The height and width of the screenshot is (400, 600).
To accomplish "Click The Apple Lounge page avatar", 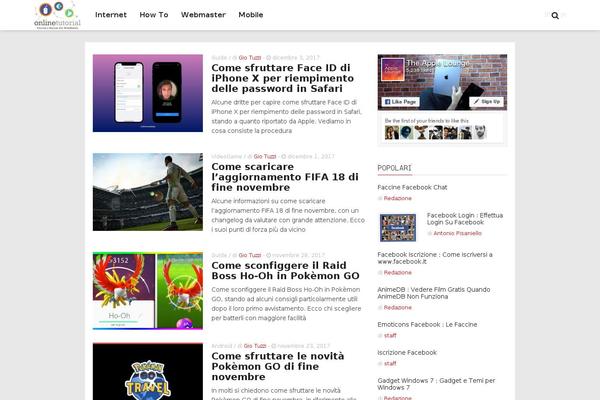I will (x=393, y=69).
